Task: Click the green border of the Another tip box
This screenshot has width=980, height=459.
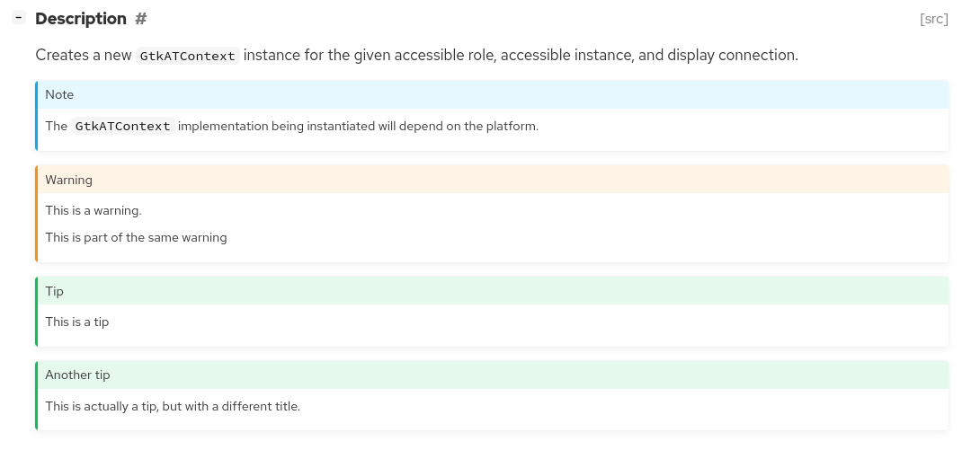Action: pos(37,395)
